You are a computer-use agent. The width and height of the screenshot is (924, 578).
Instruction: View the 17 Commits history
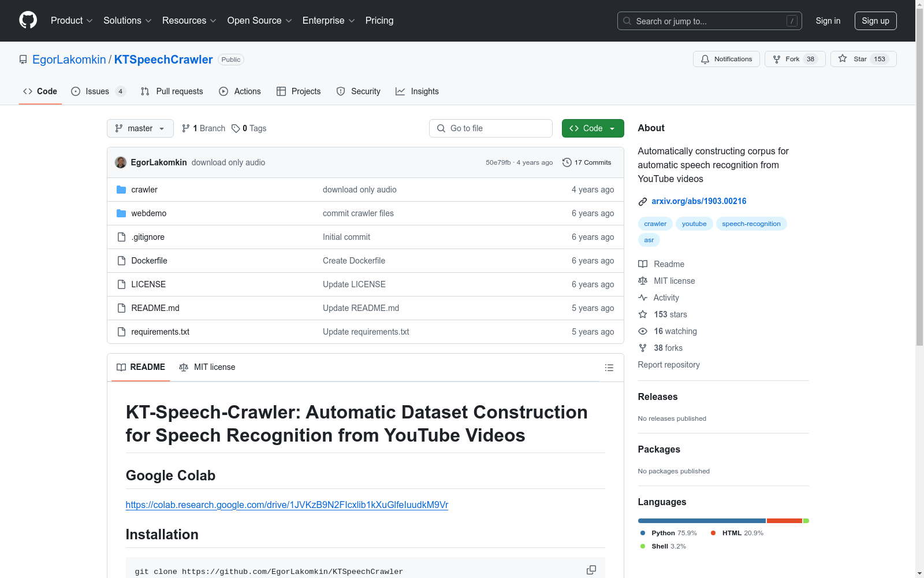[x=587, y=162]
